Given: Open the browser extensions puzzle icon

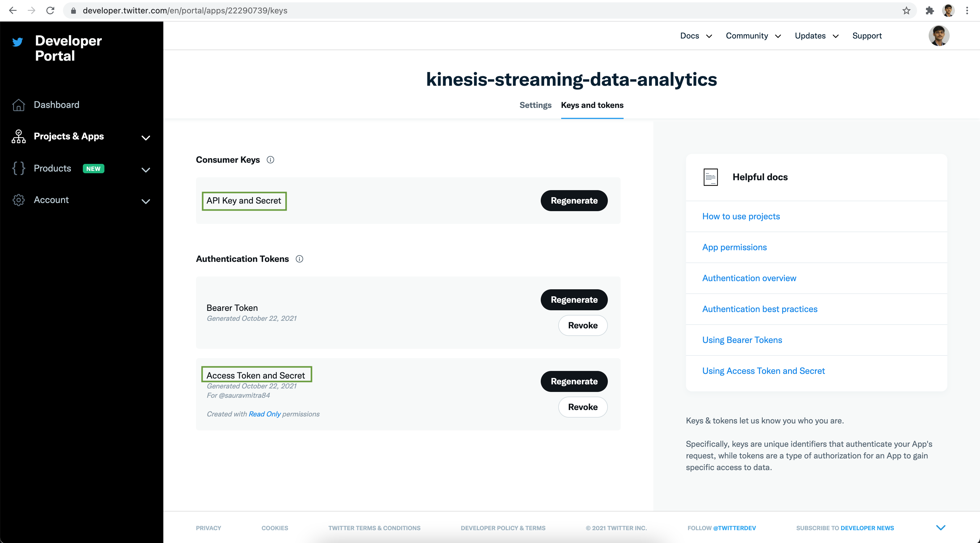Looking at the screenshot, I should [930, 11].
